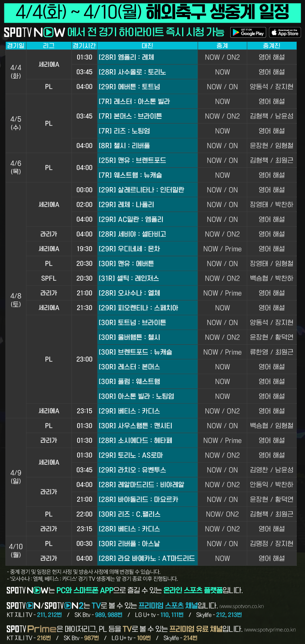Click the 경기시간 column header

pos(84,46)
